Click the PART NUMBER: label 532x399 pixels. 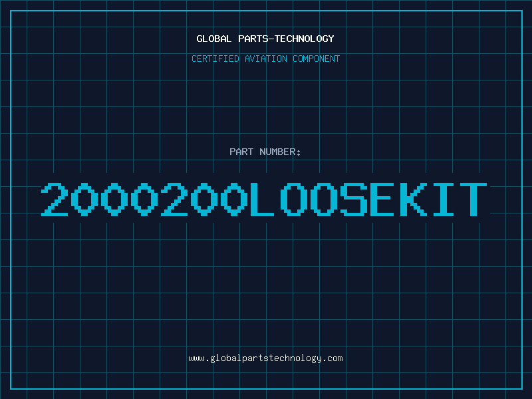click(265, 152)
